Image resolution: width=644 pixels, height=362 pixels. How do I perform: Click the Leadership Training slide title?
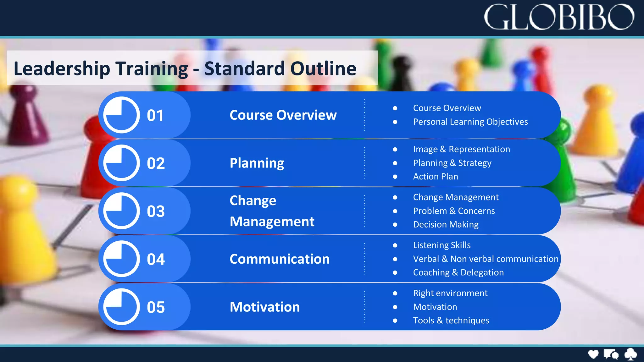tap(185, 68)
